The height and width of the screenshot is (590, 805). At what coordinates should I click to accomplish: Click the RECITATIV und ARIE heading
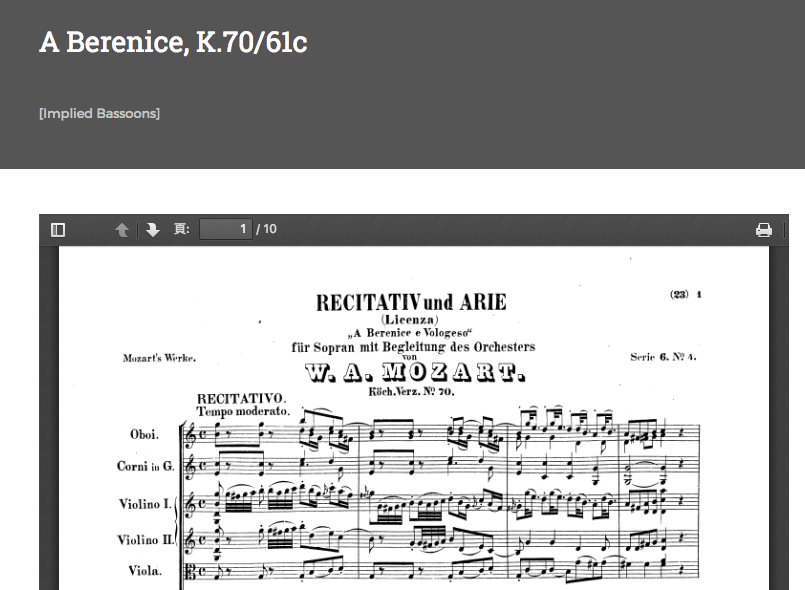click(411, 302)
